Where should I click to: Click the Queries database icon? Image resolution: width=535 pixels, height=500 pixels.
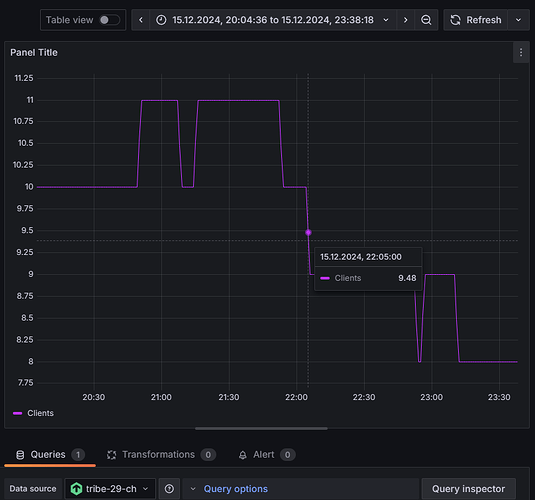click(20, 455)
